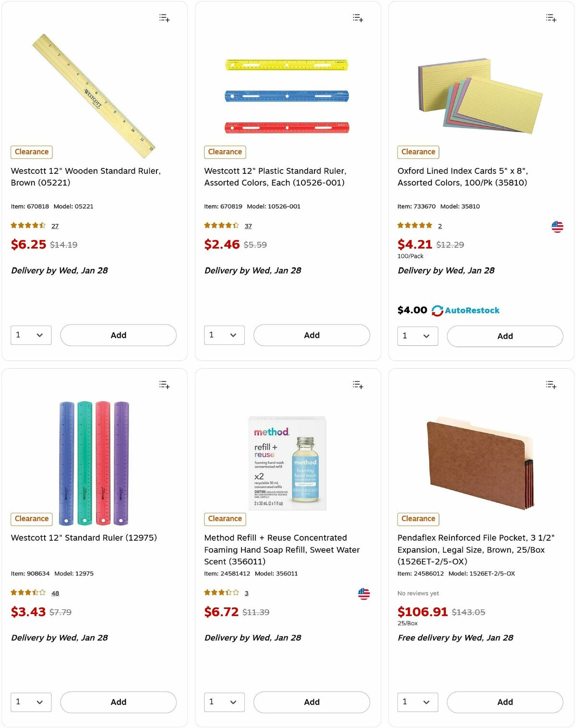Add Westcott 12975 ruler to a list

coord(164,385)
